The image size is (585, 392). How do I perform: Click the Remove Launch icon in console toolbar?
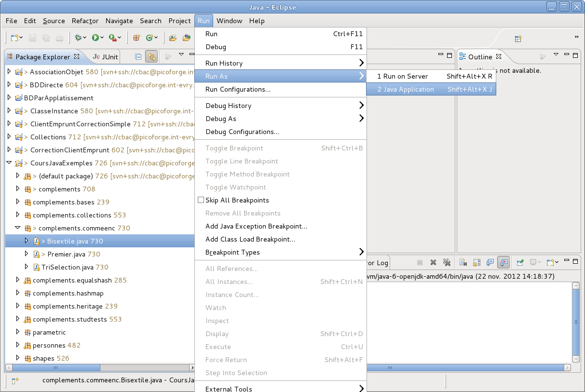(433, 262)
